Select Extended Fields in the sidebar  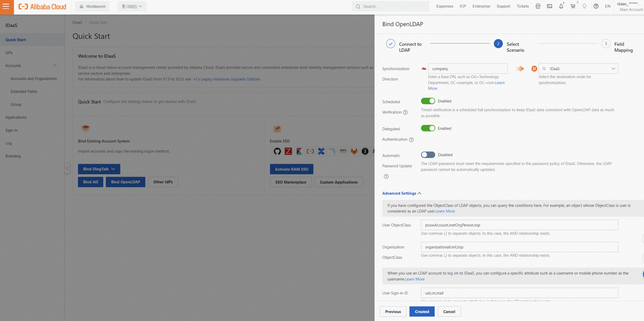(24, 91)
